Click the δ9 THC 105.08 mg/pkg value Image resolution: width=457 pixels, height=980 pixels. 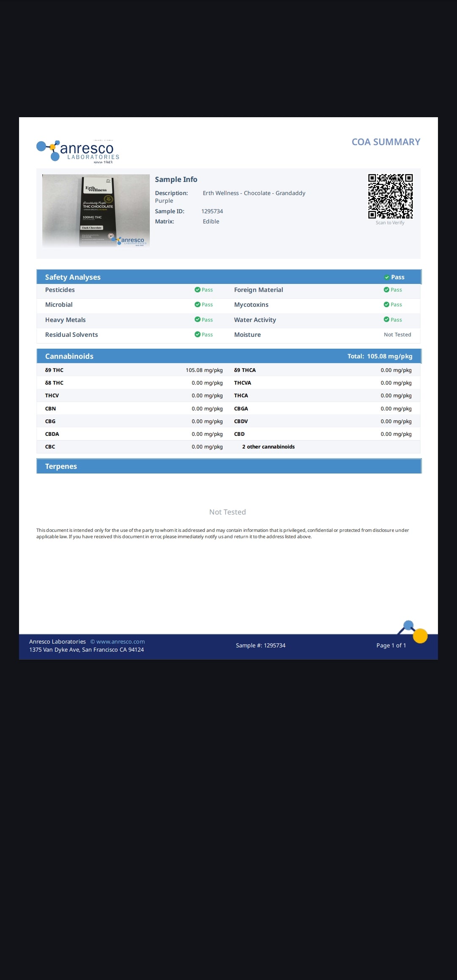click(204, 370)
